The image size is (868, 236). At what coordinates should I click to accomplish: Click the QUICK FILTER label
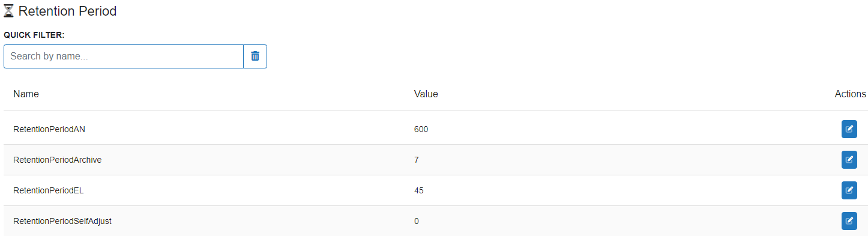click(34, 35)
